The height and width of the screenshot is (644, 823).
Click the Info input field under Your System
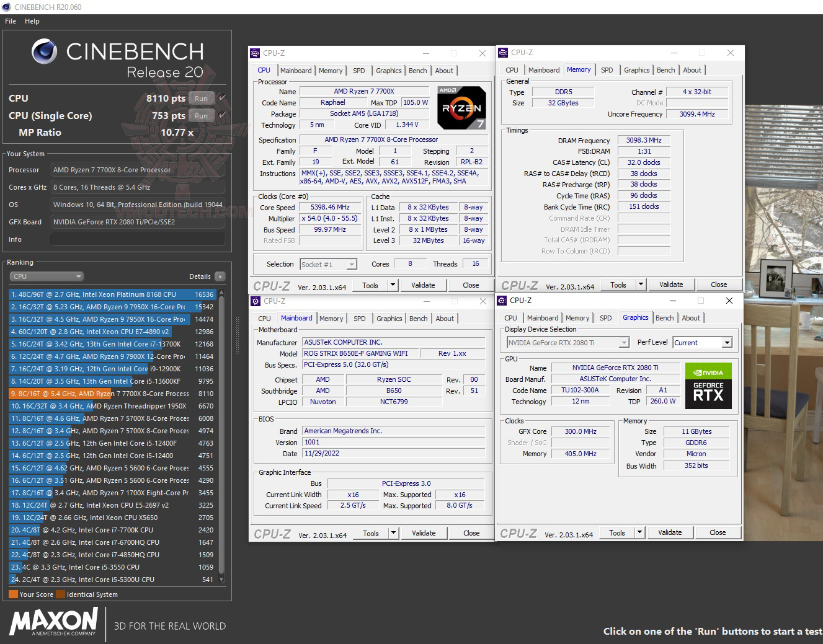tap(138, 239)
